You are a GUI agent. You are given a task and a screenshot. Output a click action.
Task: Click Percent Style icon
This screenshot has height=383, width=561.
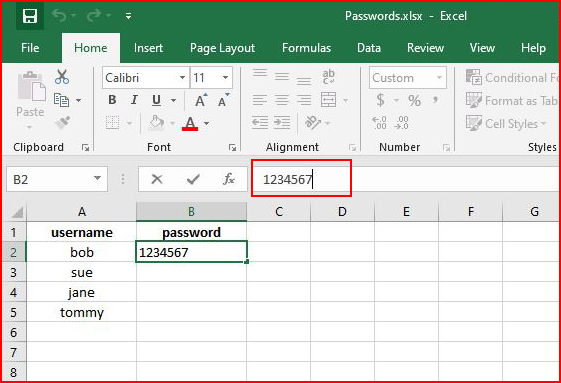click(x=414, y=101)
